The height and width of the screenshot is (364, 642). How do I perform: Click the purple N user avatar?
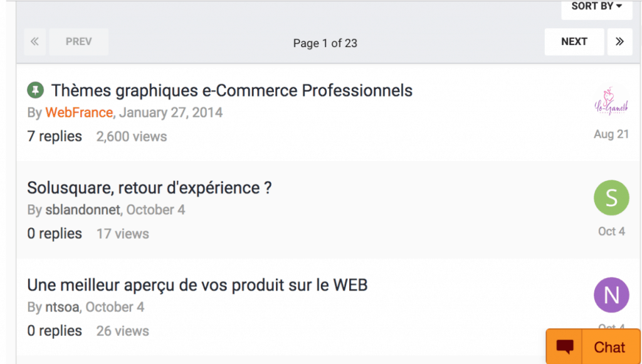[x=611, y=295]
